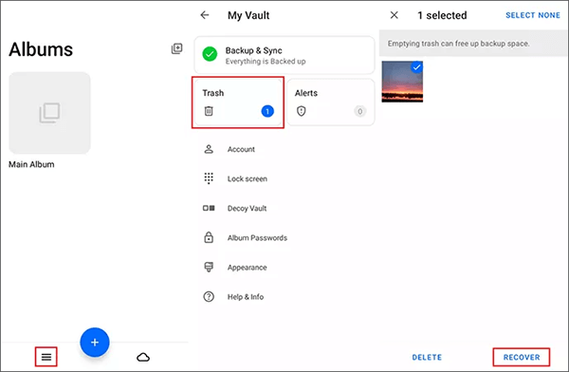Click DELETE to permanently remove photo
This screenshot has height=372, width=569.
tap(427, 357)
